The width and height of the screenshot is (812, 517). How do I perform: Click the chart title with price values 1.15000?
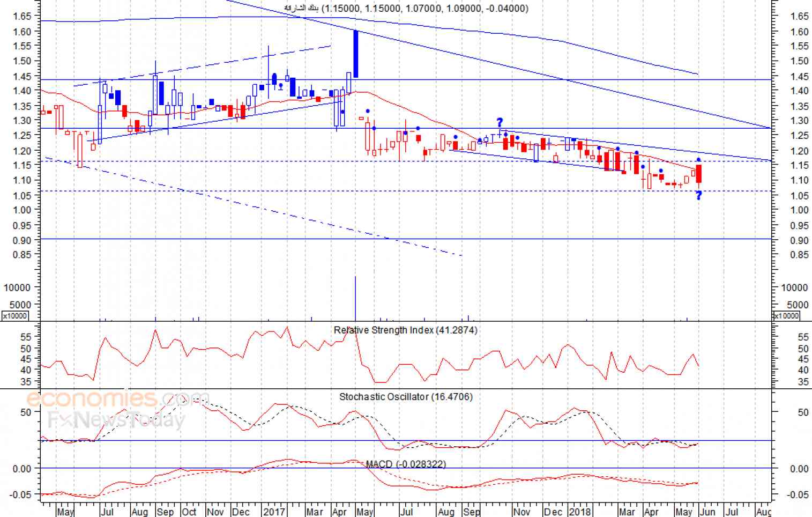pyautogui.click(x=406, y=8)
